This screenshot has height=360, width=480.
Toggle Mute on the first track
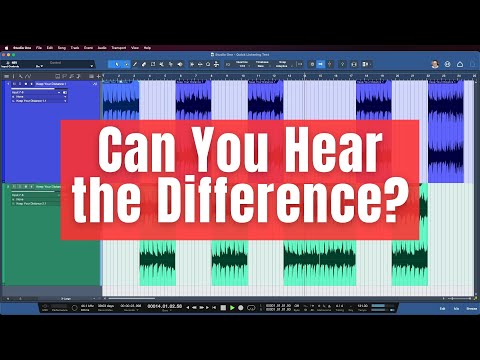14,84
